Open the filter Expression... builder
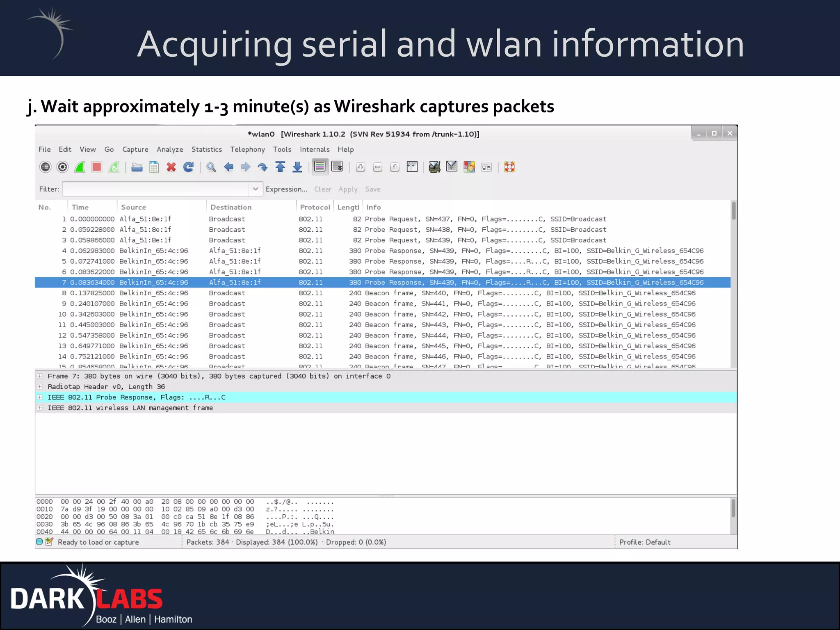Viewport: 840px width, 630px height. point(286,189)
